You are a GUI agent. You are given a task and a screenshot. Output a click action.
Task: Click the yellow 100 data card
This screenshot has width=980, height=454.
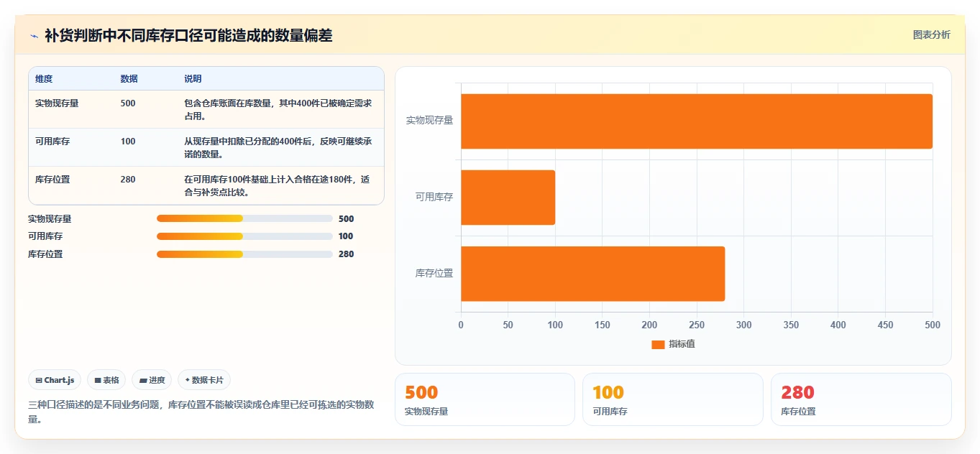click(x=673, y=399)
